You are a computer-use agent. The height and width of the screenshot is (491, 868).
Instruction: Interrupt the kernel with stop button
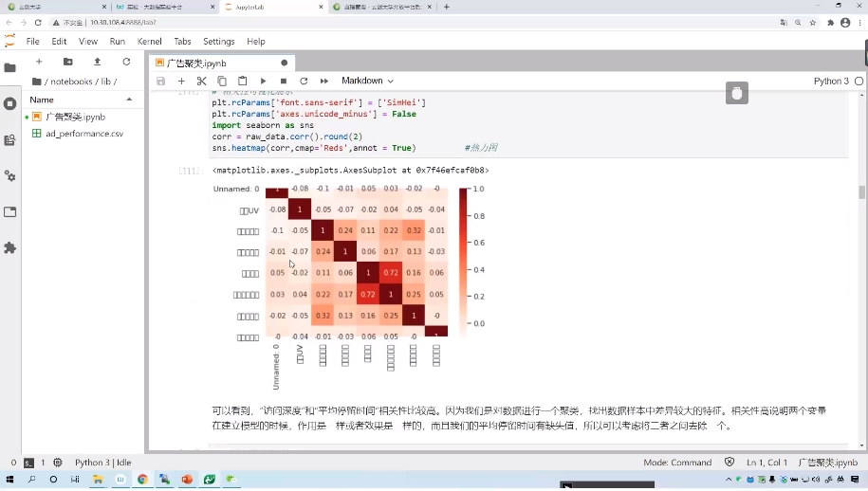283,82
